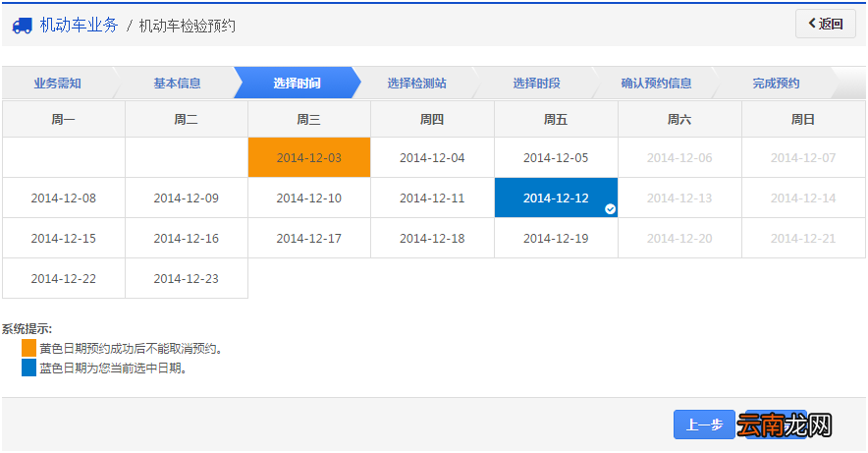
Task: Click the truck icon beside 机动车业务
Action: coord(22,26)
